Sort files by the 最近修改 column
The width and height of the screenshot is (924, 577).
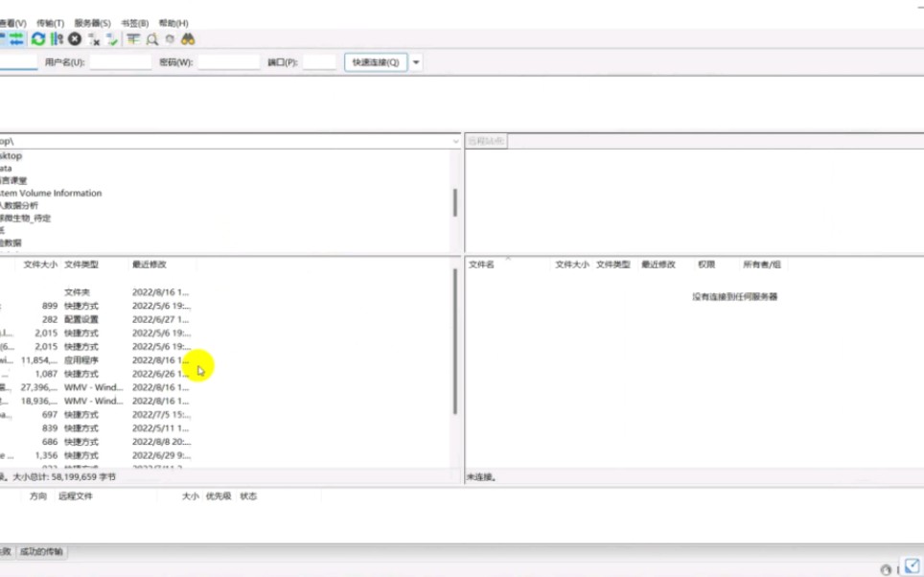click(x=150, y=265)
